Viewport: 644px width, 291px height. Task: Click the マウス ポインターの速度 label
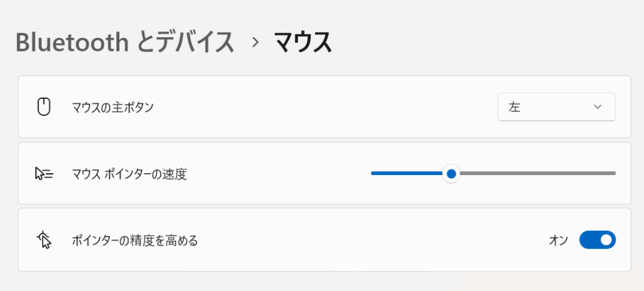(x=130, y=174)
